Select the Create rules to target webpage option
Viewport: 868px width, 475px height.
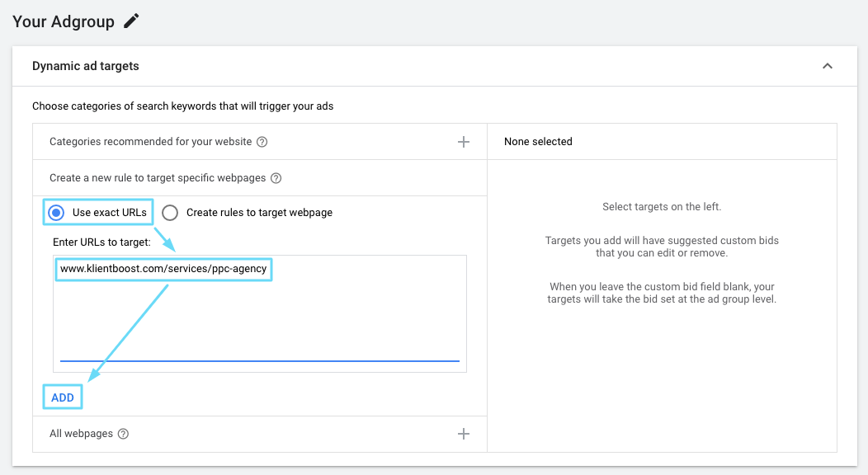tap(170, 213)
